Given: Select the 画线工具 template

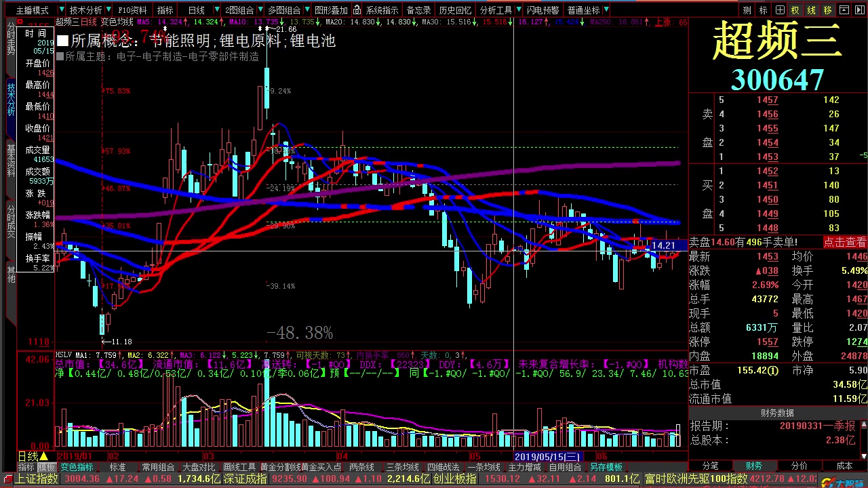Looking at the screenshot, I should [239, 467].
